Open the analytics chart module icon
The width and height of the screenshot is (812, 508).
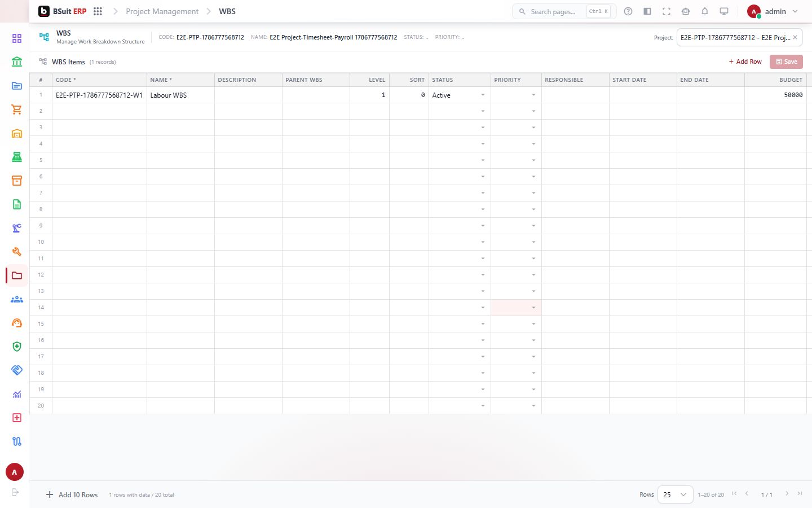[17, 394]
